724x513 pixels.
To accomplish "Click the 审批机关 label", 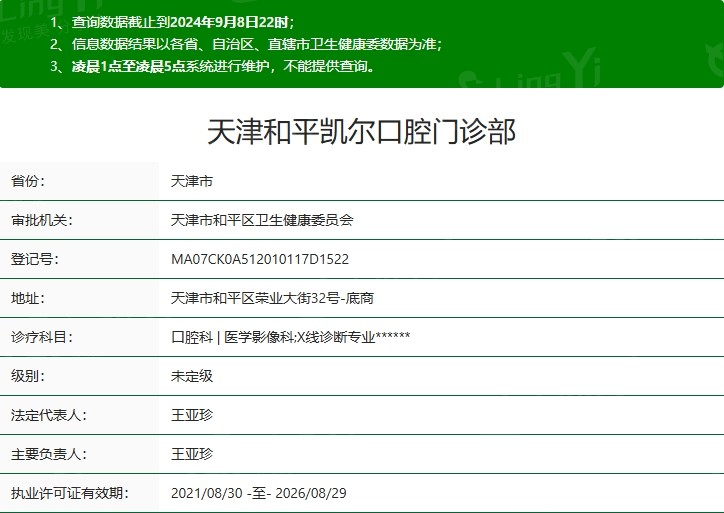I will click(x=42, y=220).
